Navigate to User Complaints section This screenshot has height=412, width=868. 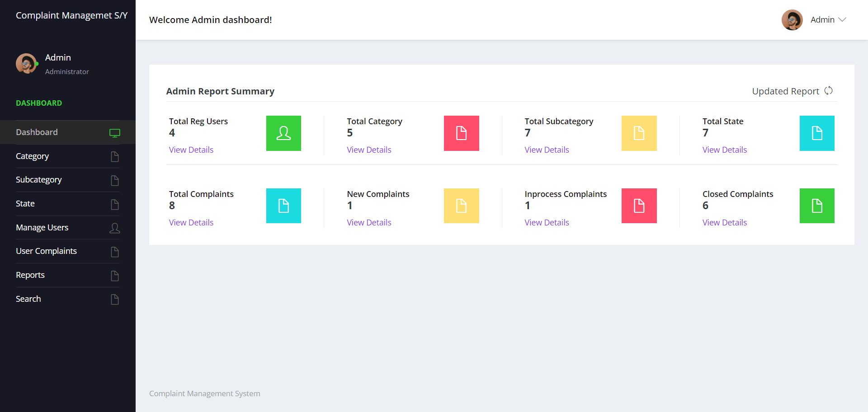pyautogui.click(x=46, y=251)
